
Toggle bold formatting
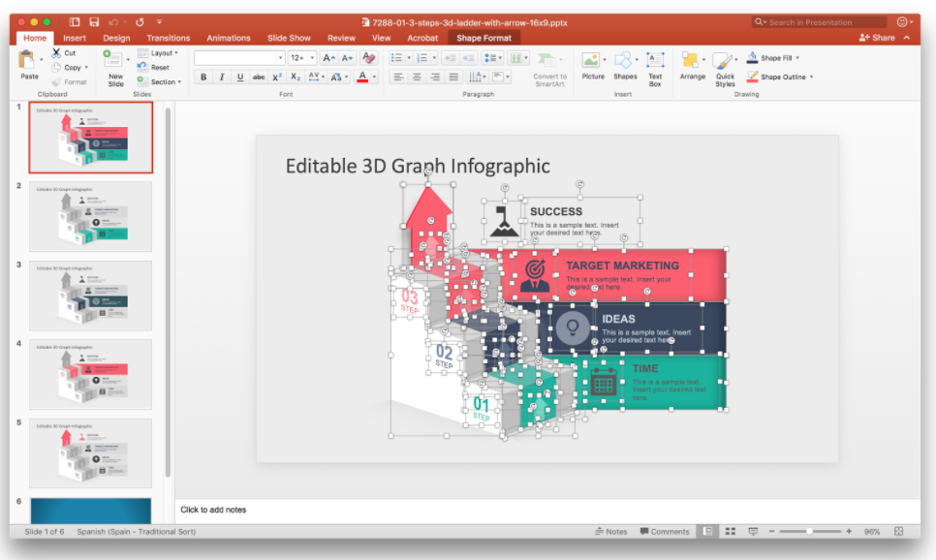[203, 78]
